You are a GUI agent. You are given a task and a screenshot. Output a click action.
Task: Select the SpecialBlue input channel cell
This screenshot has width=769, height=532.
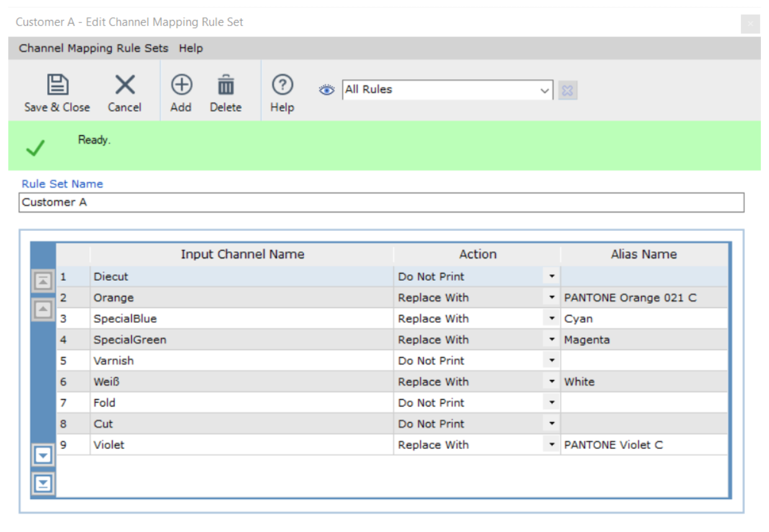(x=242, y=318)
